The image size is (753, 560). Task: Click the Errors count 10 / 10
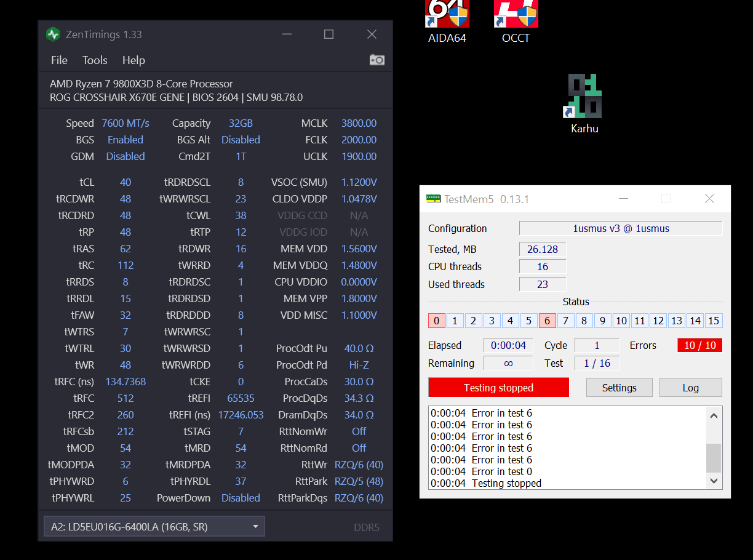click(699, 345)
